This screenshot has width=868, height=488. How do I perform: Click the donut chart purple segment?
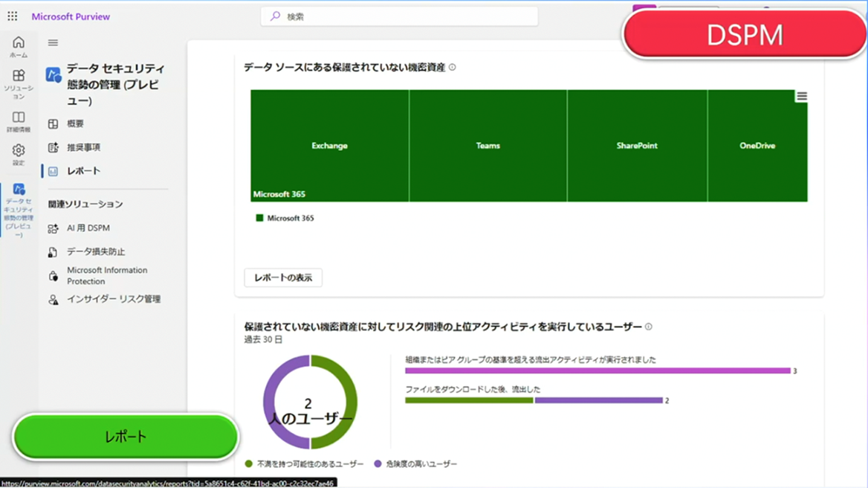pyautogui.click(x=269, y=402)
